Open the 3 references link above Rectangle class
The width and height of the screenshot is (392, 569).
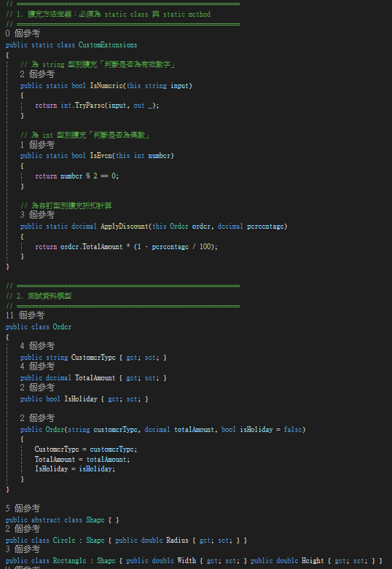point(23,549)
